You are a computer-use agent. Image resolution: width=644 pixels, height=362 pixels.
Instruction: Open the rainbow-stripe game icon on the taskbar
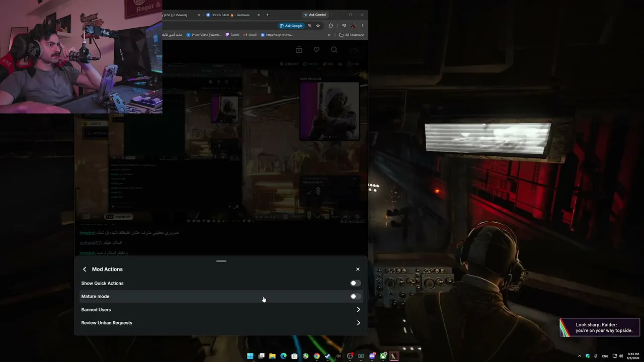click(394, 356)
